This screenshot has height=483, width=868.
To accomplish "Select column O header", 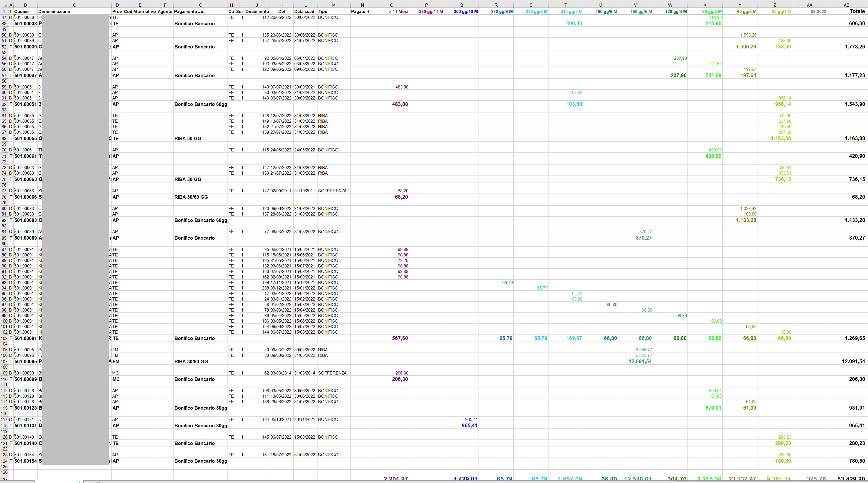I will point(391,5).
